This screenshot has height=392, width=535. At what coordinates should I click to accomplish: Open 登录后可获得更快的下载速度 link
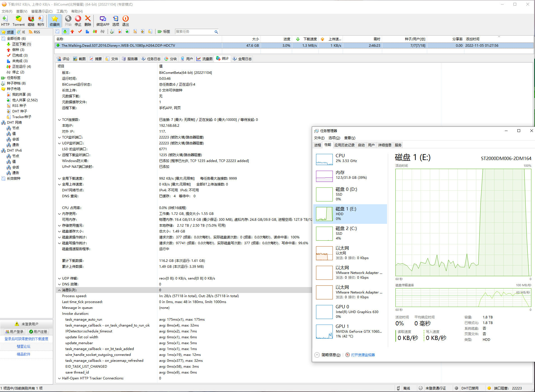point(26,339)
